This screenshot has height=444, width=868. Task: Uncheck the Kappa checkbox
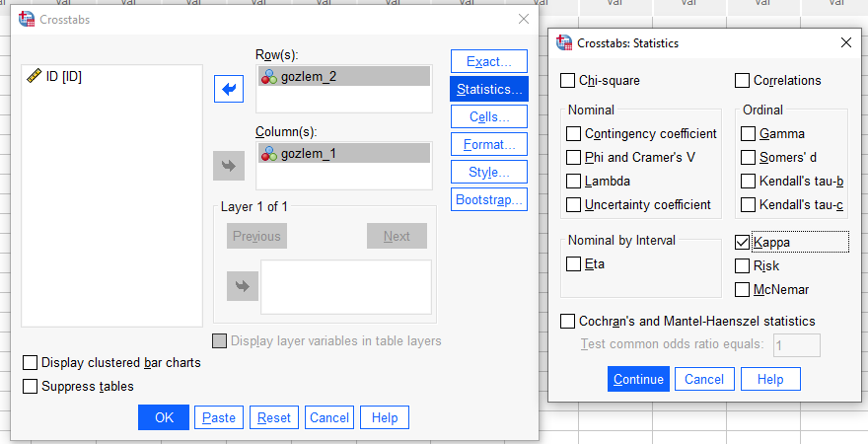click(743, 242)
